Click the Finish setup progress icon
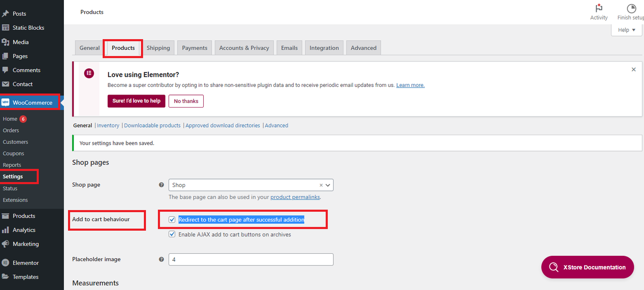644x290 pixels. tap(631, 9)
